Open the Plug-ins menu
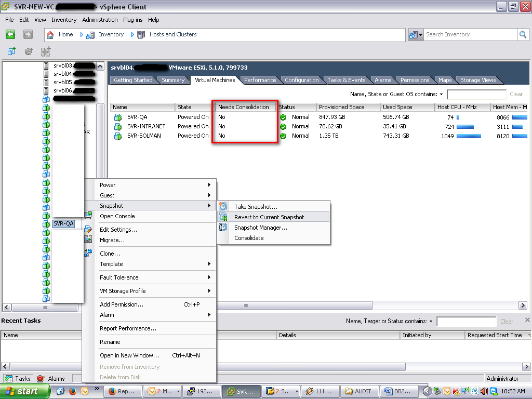Image resolution: width=532 pixels, height=399 pixels. tap(132, 20)
